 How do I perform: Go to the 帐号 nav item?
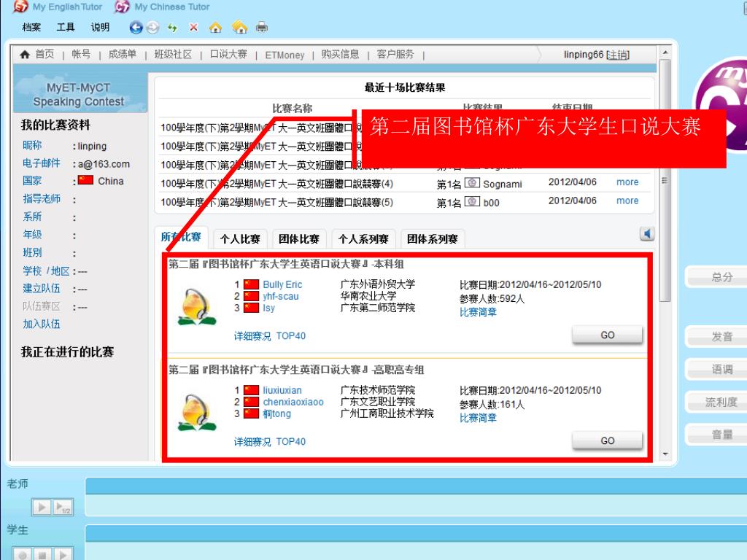pos(81,54)
